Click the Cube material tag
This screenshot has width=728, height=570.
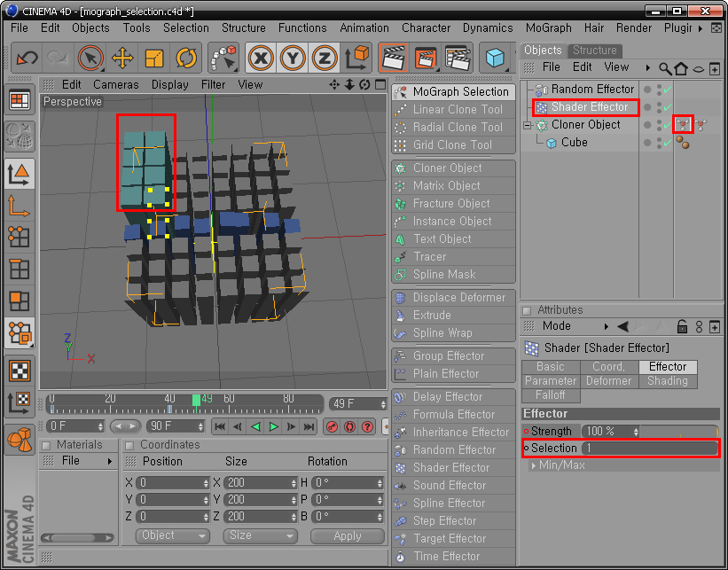[683, 143]
